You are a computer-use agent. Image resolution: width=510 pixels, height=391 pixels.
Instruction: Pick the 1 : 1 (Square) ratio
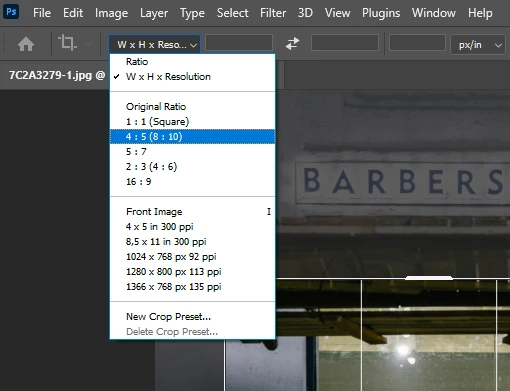tap(193, 122)
